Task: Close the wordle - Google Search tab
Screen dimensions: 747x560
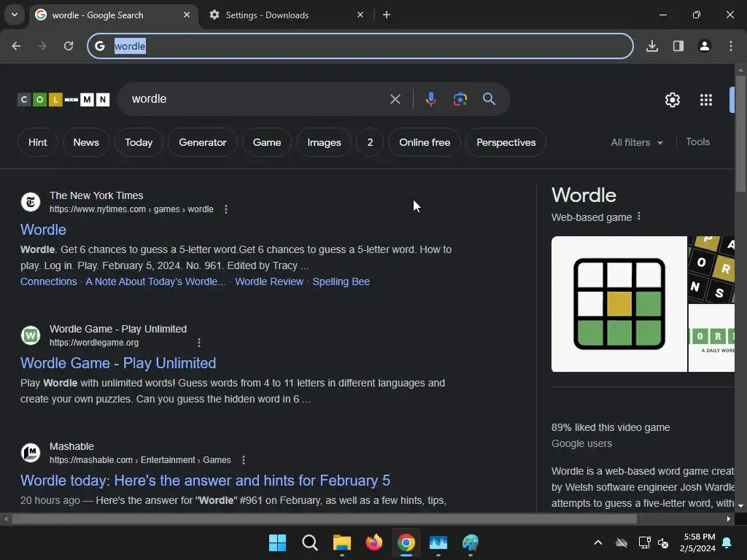Action: tap(187, 15)
